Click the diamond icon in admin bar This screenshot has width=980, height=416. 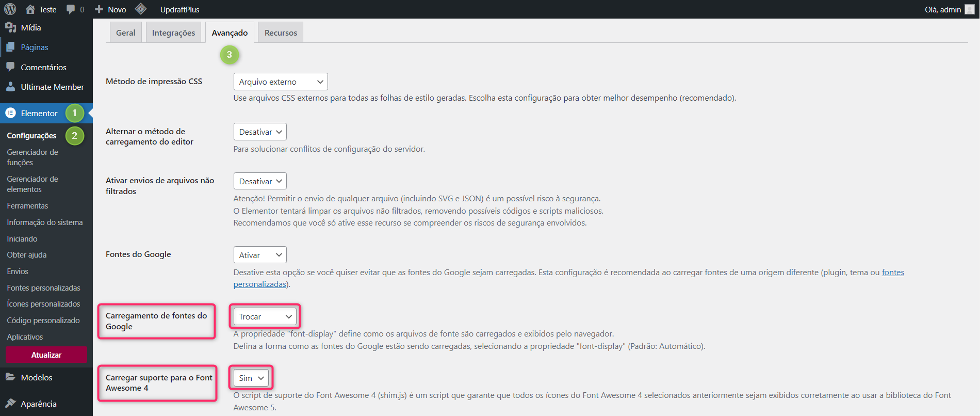(141, 9)
